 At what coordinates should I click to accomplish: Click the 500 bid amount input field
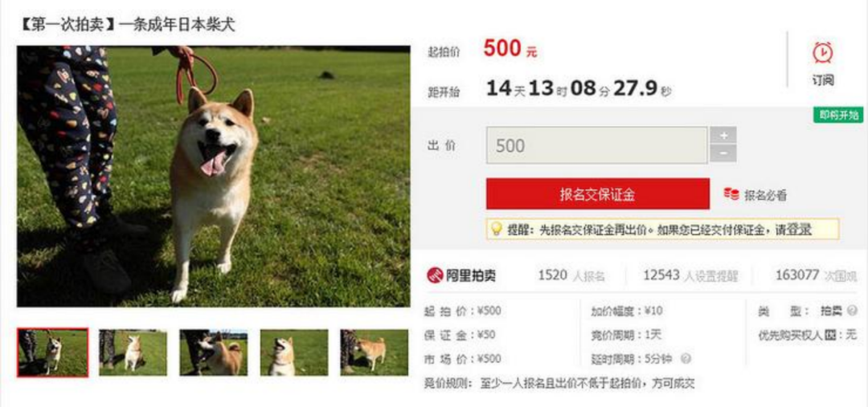pos(596,145)
